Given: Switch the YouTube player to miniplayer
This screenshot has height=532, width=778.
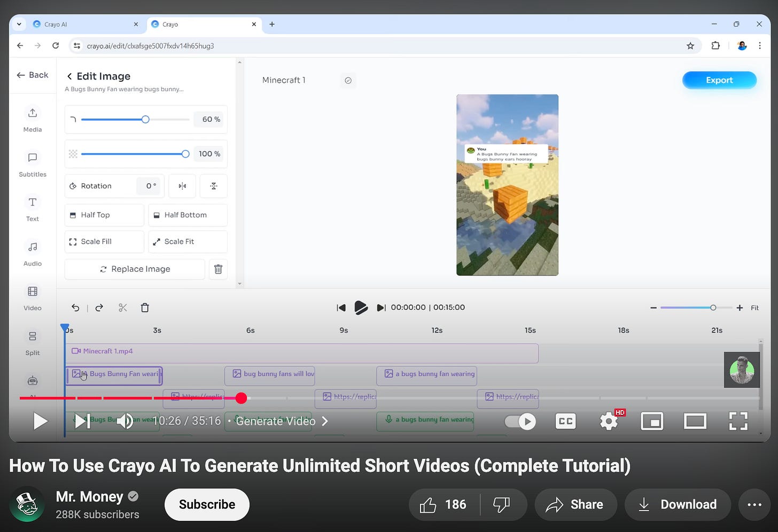Looking at the screenshot, I should pyautogui.click(x=652, y=421).
